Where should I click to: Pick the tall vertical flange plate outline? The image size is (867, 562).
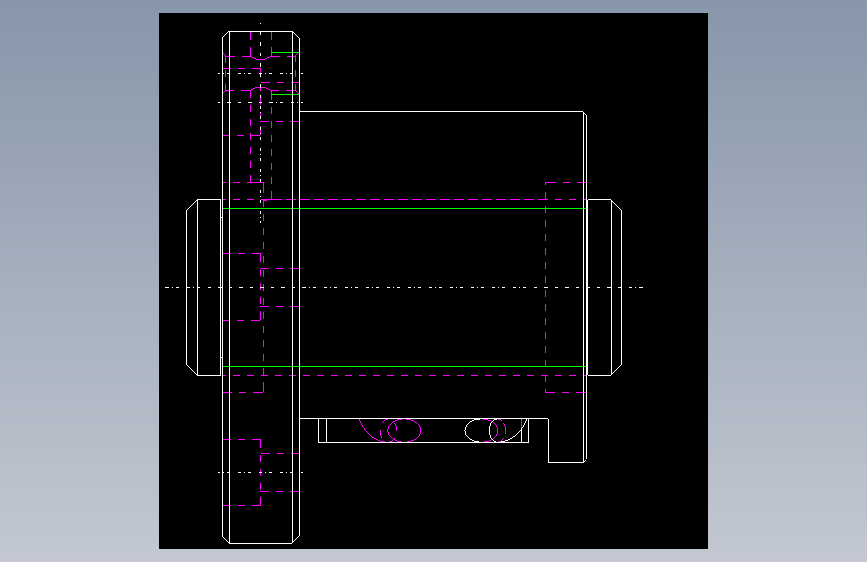[x=261, y=287]
